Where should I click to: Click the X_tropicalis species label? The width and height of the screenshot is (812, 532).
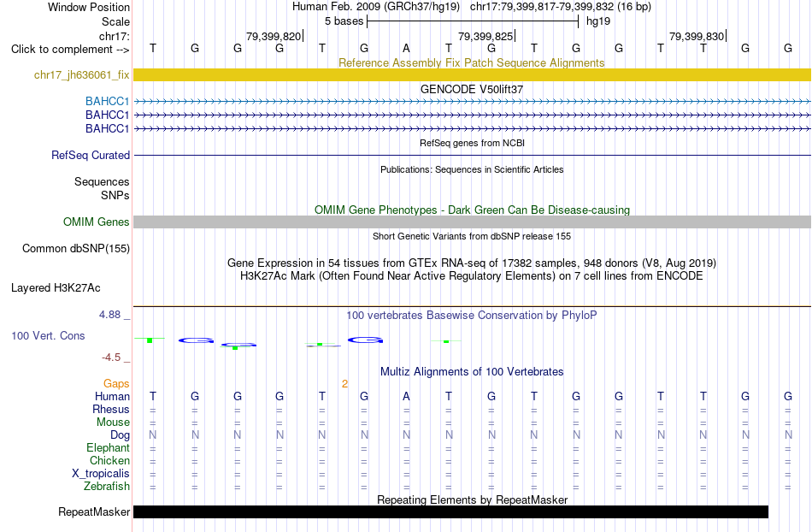(101, 474)
